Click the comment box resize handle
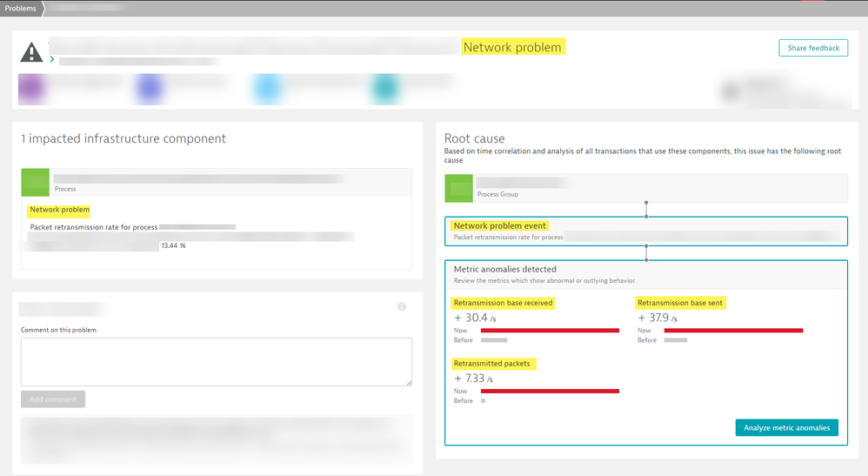This screenshot has width=868, height=476. (x=408, y=382)
